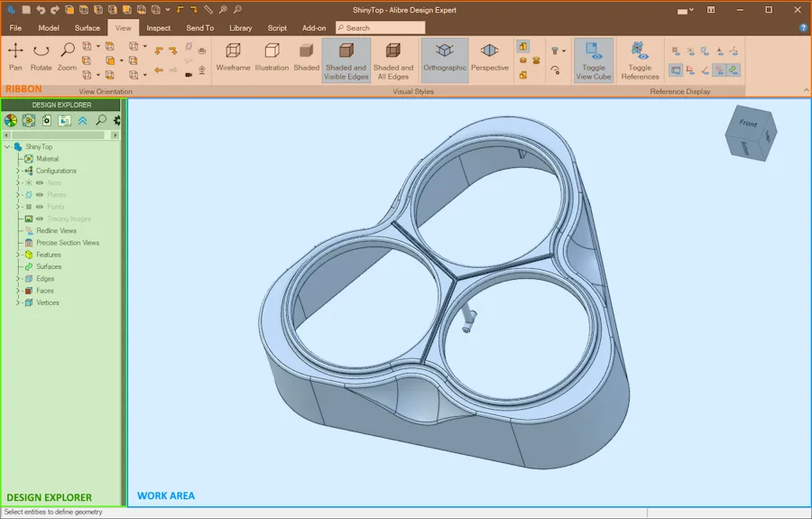
Task: Toggle visibility eye for Planes
Action: pos(40,195)
